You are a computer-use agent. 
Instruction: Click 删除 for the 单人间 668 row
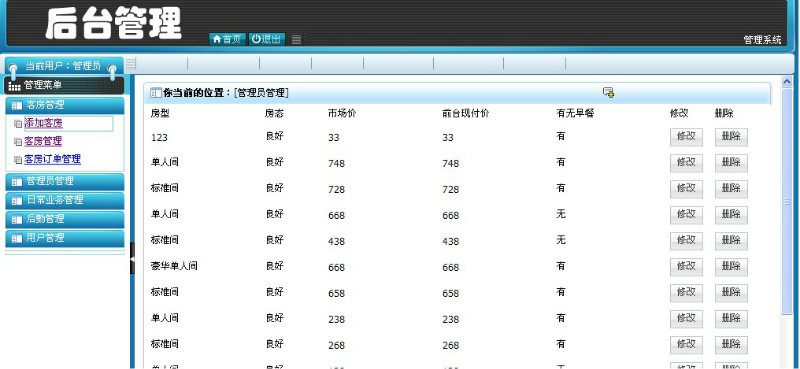pyautogui.click(x=731, y=215)
